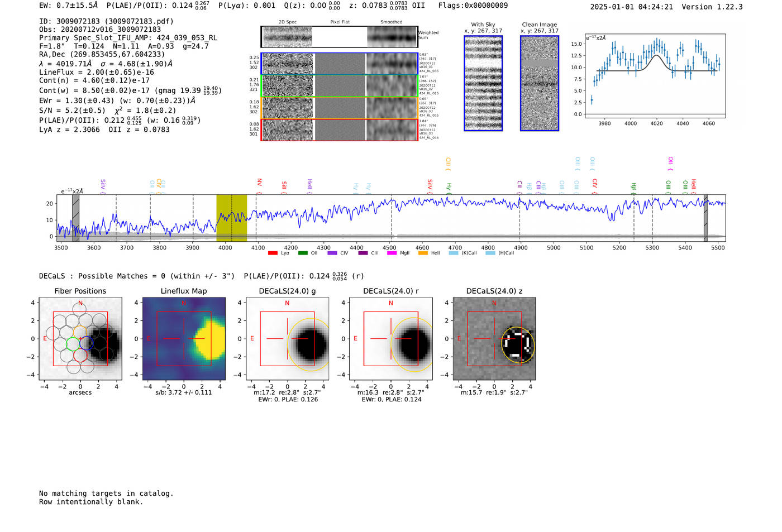Click the 'Row intentionally blank.' text
Screen dimensions: 782x532
[91, 502]
